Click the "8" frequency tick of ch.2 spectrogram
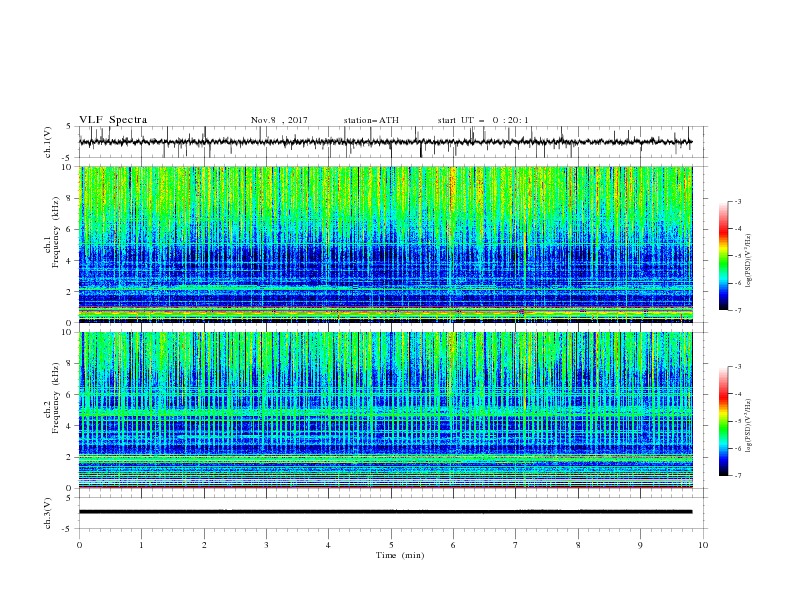Screen dimensions: 792x612 point(70,364)
